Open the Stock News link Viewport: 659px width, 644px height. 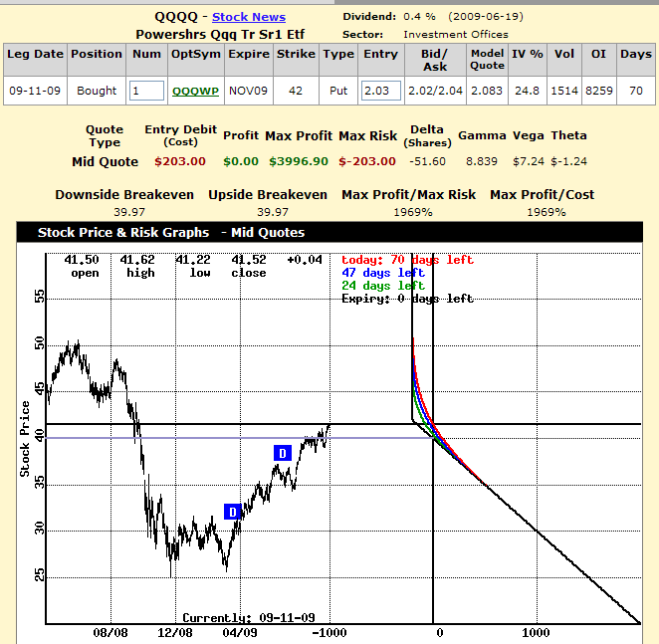point(249,17)
